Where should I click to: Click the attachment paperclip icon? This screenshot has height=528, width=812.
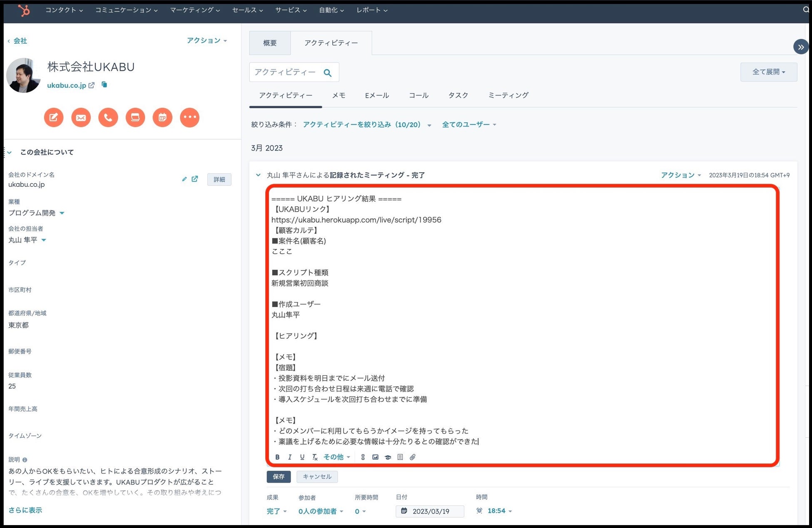point(413,457)
